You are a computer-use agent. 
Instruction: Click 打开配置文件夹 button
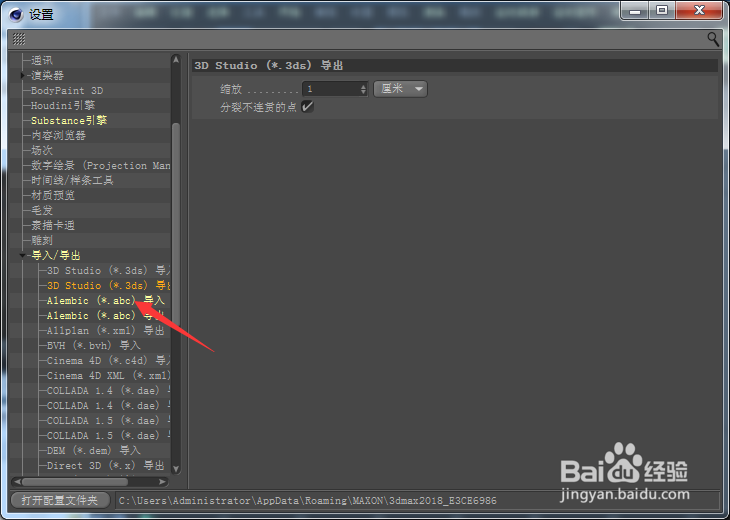pyautogui.click(x=60, y=500)
